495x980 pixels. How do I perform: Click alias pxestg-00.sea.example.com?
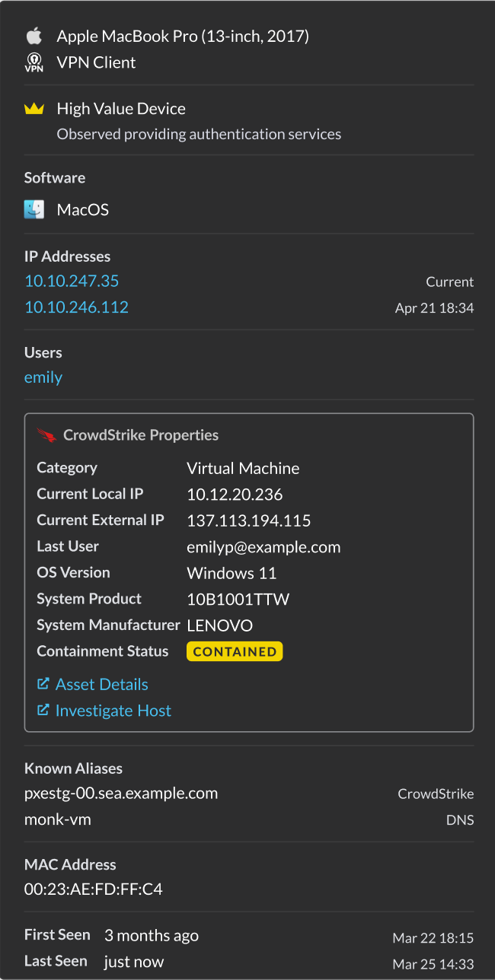click(x=121, y=793)
